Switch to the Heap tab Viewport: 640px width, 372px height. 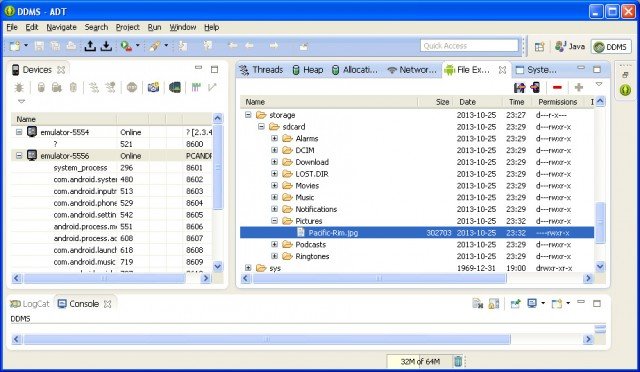pyautogui.click(x=308, y=70)
